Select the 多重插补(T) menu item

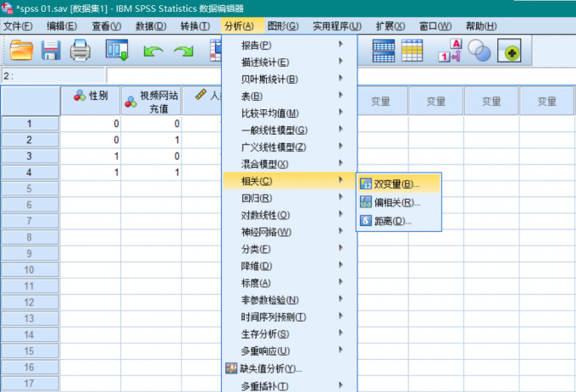[290, 386]
